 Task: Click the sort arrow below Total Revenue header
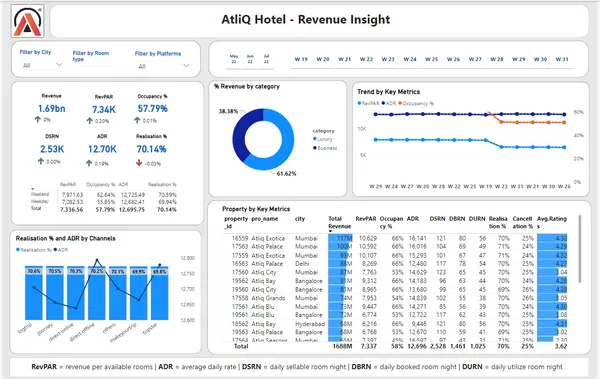(330, 232)
